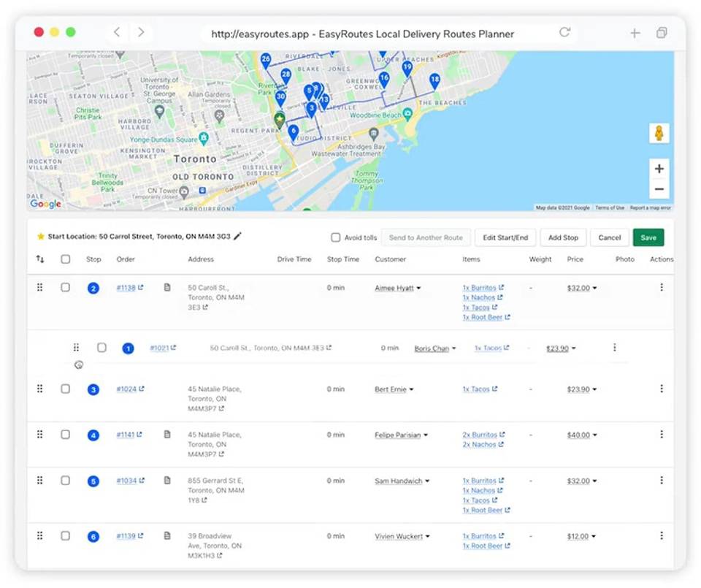Open the actions menu for order #1034

pyautogui.click(x=662, y=481)
